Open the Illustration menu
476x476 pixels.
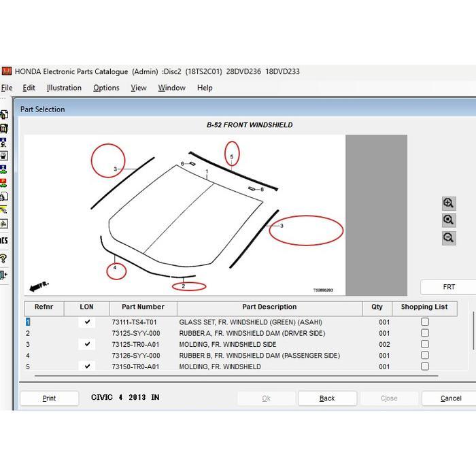(64, 88)
